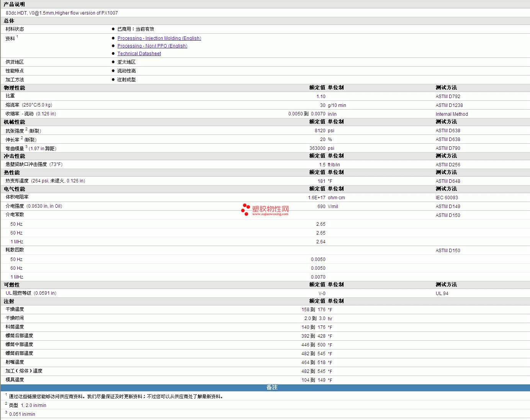Click the blue 备注 header bar
The image size is (530, 420).
pos(272,387)
